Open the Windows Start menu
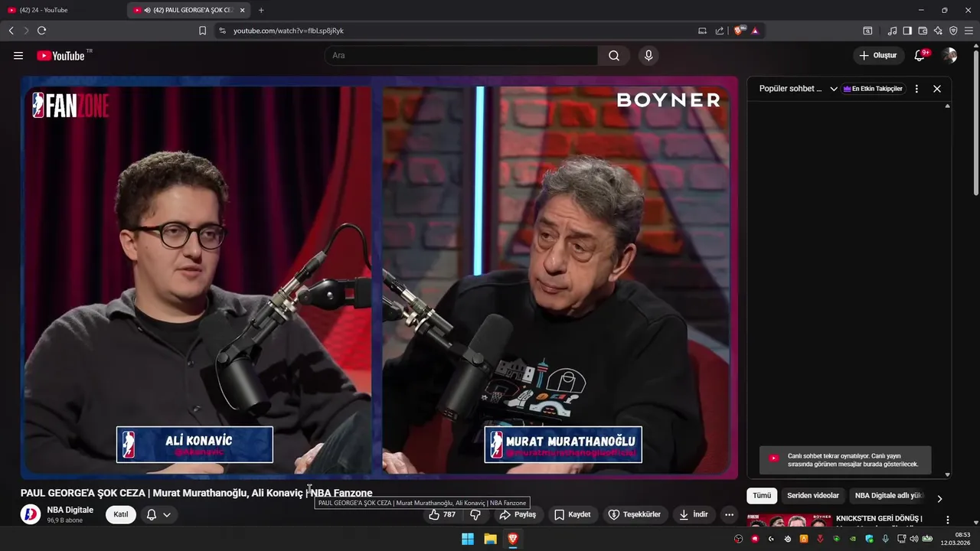 click(x=468, y=539)
